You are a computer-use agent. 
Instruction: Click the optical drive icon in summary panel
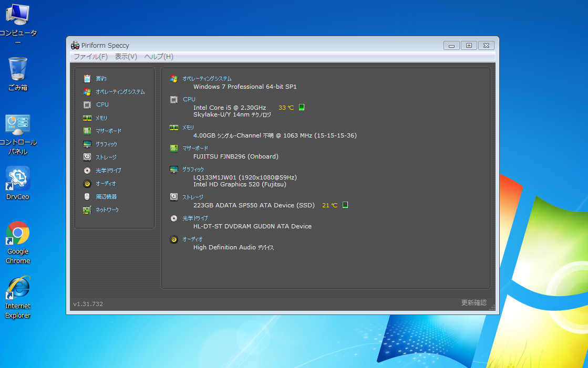(173, 218)
